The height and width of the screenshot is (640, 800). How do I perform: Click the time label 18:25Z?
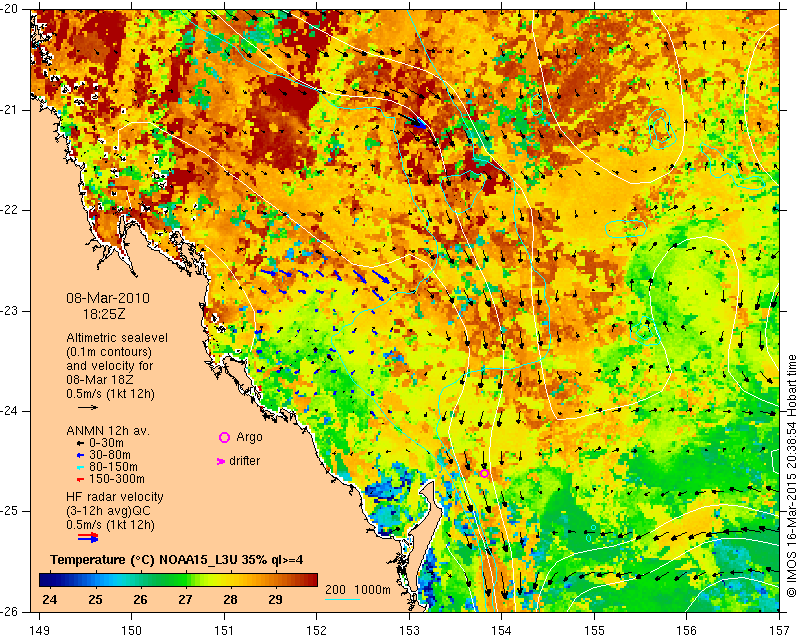click(104, 314)
